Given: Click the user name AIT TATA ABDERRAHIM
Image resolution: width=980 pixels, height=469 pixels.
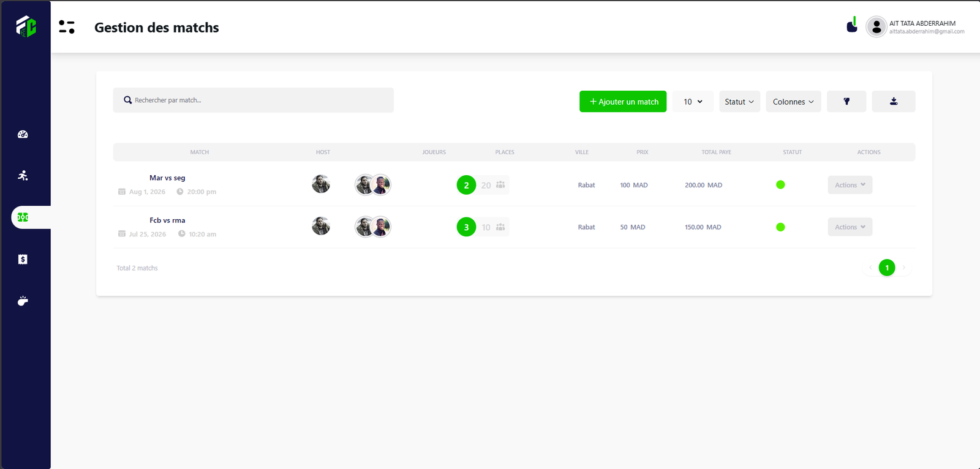Looking at the screenshot, I should pos(922,23).
